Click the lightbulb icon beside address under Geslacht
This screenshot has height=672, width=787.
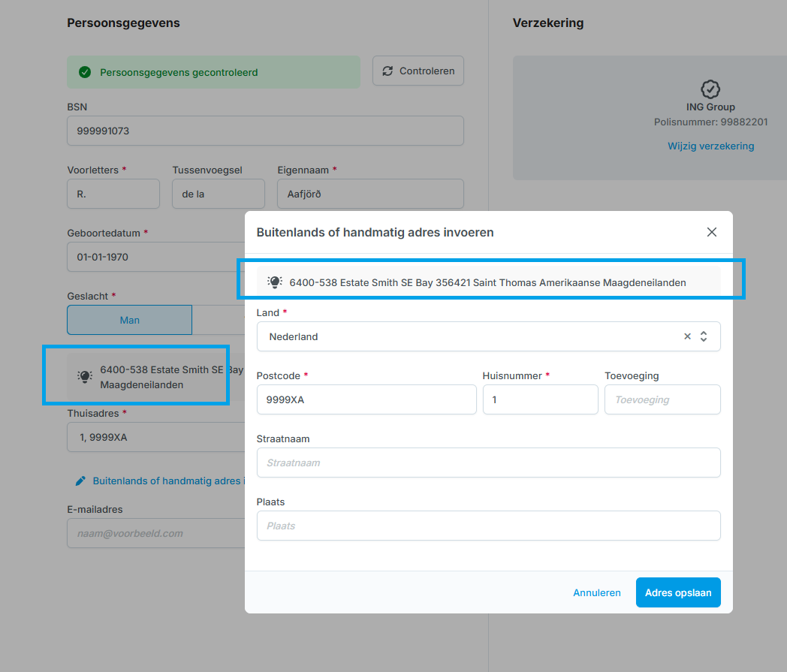85,376
